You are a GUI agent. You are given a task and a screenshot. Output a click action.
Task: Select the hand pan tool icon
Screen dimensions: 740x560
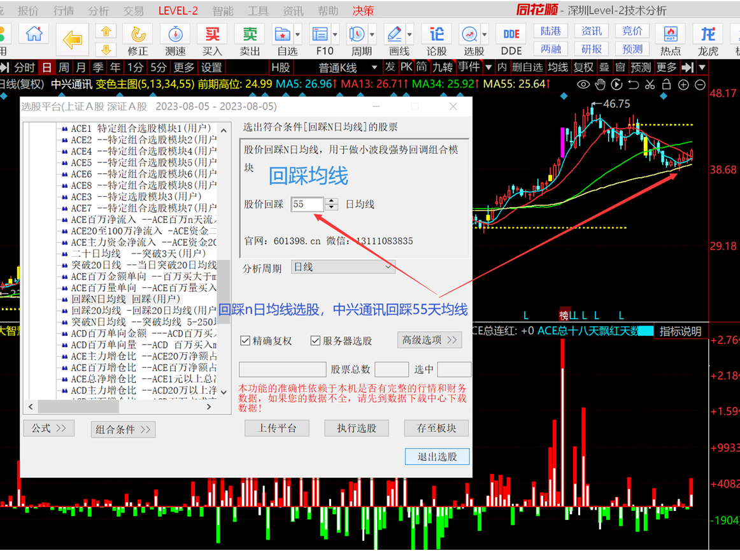pos(600,85)
